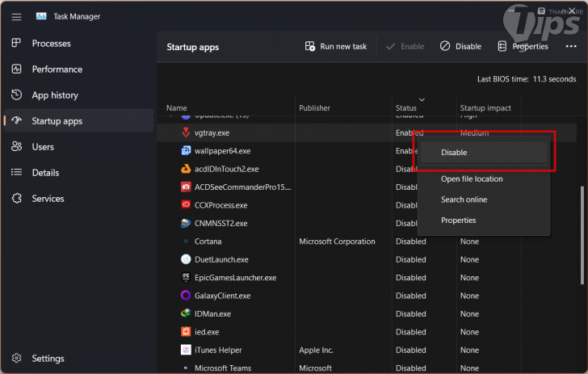588x374 pixels.
Task: Open the three-dot more options menu
Action: pos(571,47)
